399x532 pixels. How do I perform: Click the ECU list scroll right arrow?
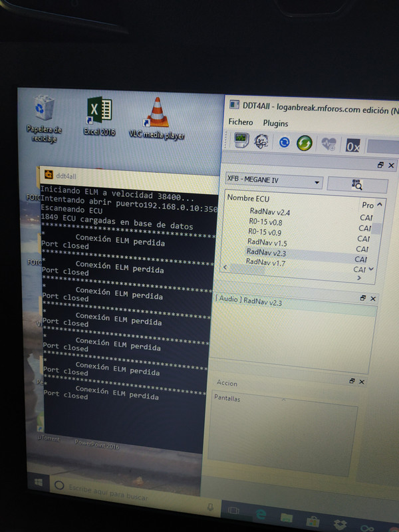coord(359,278)
